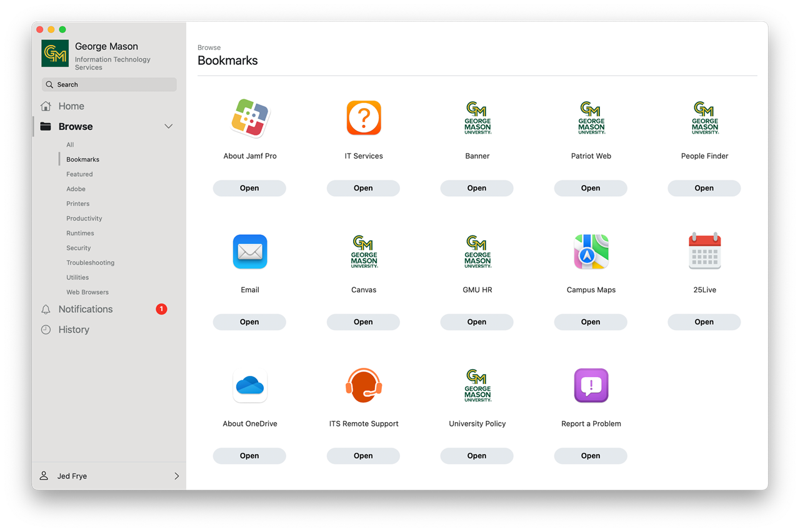Open the Productivity category
The image size is (800, 532).
pyautogui.click(x=84, y=219)
